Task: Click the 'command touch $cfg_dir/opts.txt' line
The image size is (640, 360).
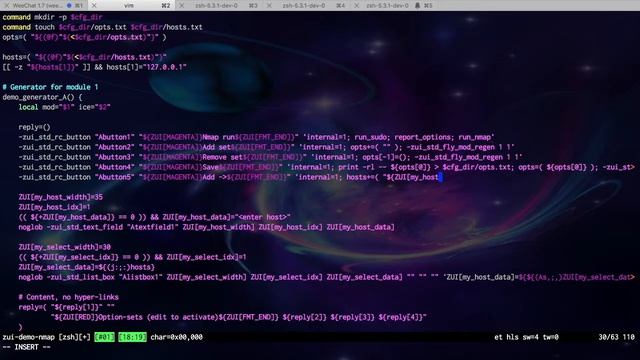Action: click(x=102, y=27)
